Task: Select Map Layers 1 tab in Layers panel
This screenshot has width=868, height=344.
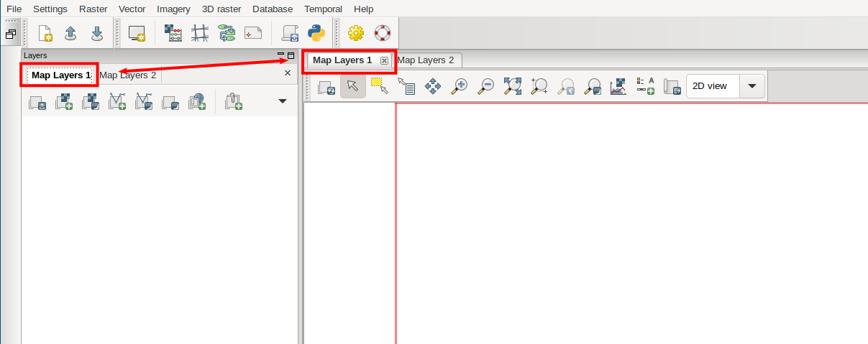Action: (x=61, y=75)
